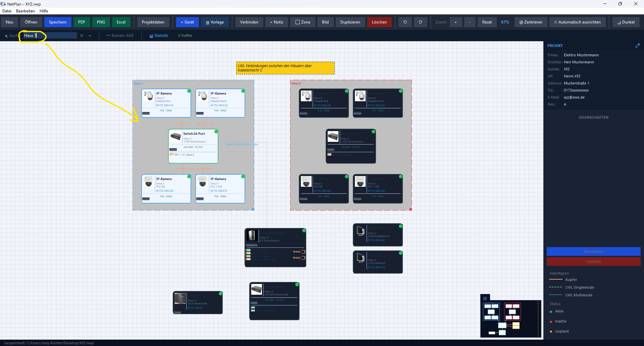
Task: Clear the search field with the X
Action: tap(82, 36)
